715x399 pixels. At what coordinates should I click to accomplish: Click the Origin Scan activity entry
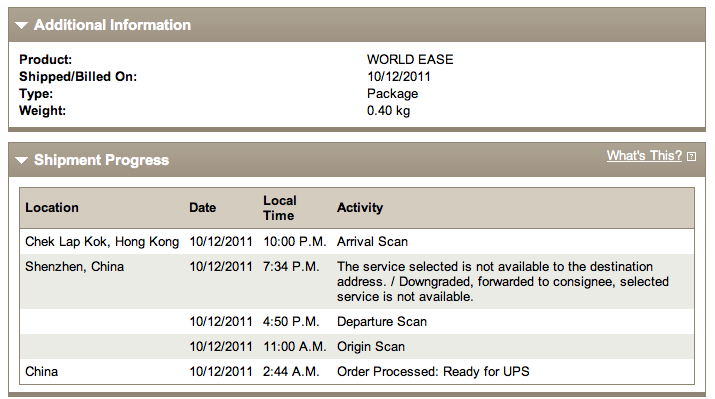coord(371,347)
